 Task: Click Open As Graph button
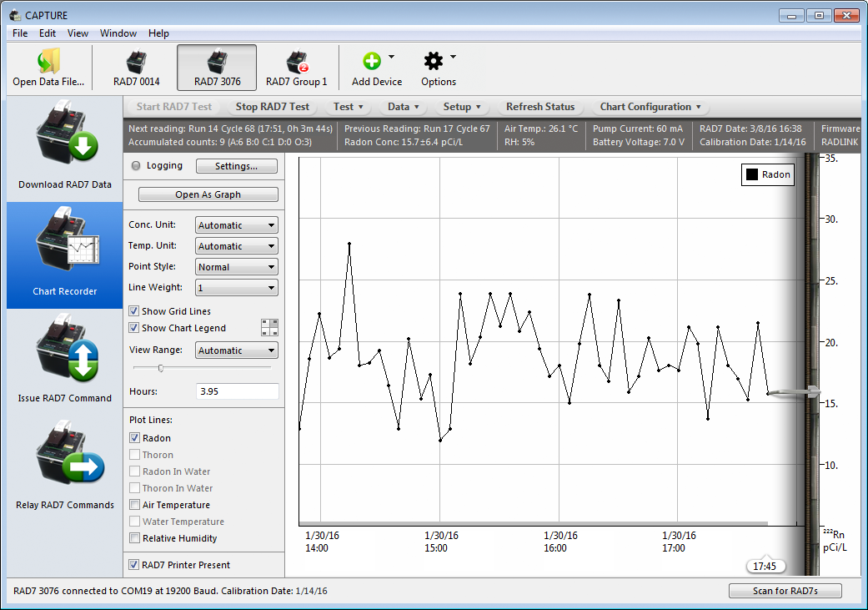click(x=208, y=194)
